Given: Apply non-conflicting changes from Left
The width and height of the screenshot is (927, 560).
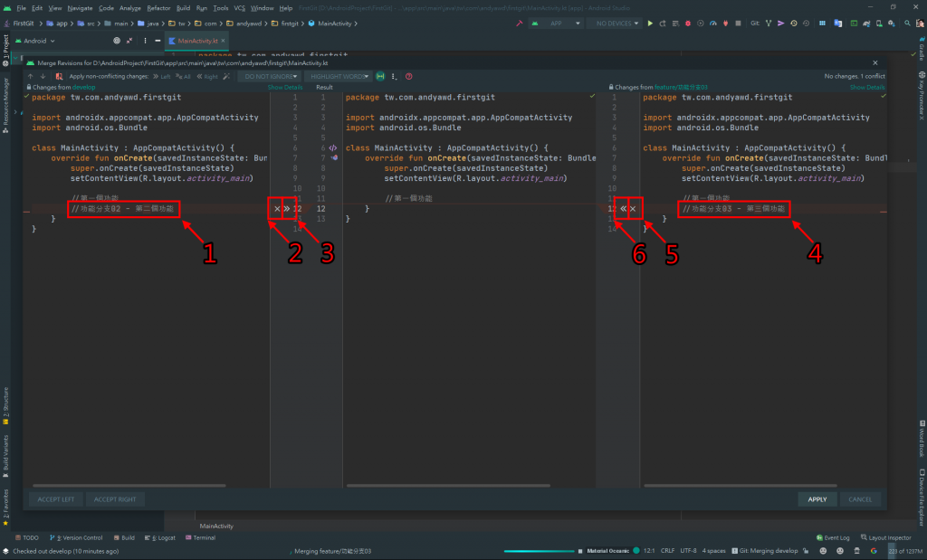Looking at the screenshot, I should pos(161,76).
